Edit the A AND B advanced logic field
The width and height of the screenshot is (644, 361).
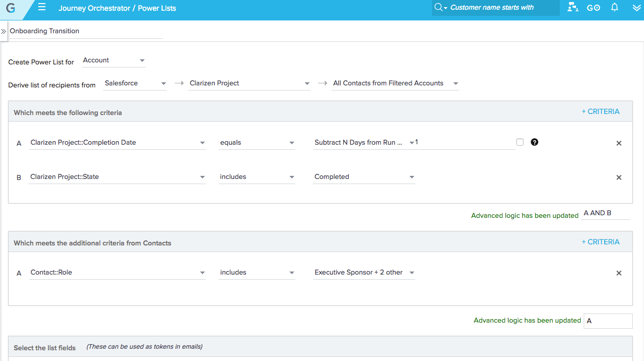click(606, 214)
